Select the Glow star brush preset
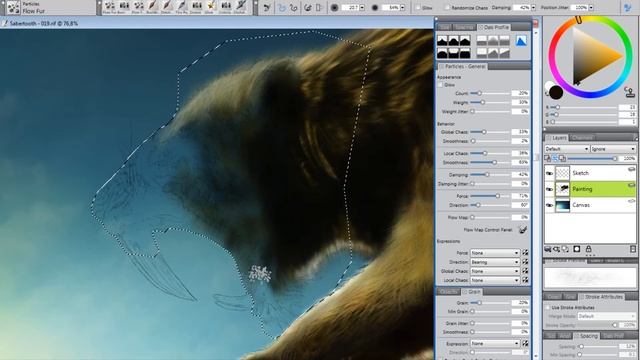This screenshot has width=640, height=360. click(x=210, y=7)
